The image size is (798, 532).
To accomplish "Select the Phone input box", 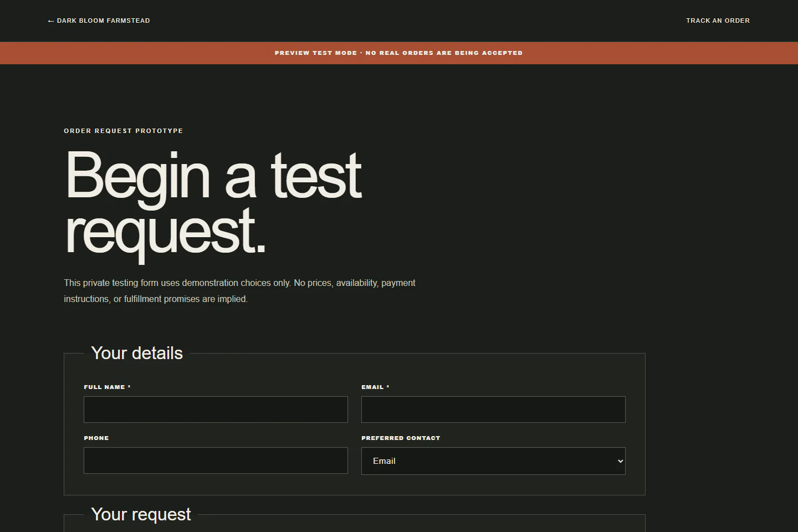I will 216,461.
